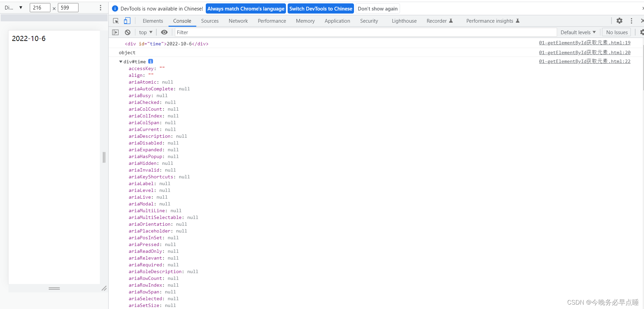The image size is (644, 309).
Task: Click the No Issues indicator
Action: tap(616, 32)
